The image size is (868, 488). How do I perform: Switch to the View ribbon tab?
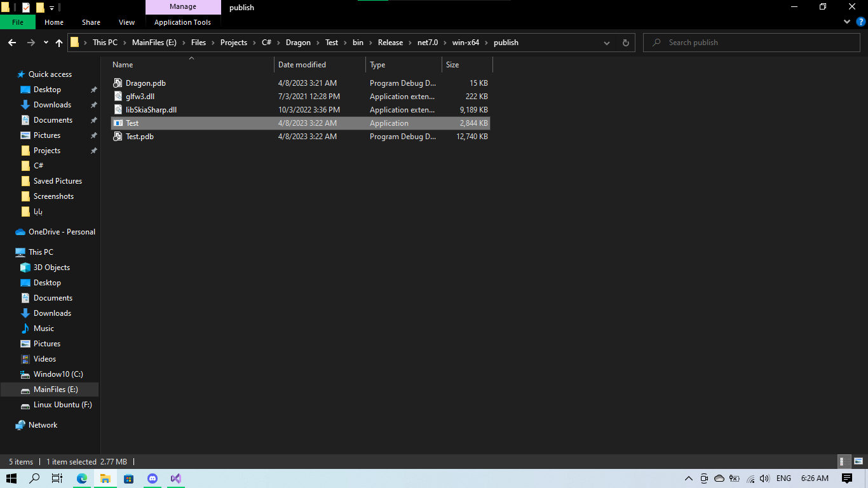pyautogui.click(x=127, y=22)
